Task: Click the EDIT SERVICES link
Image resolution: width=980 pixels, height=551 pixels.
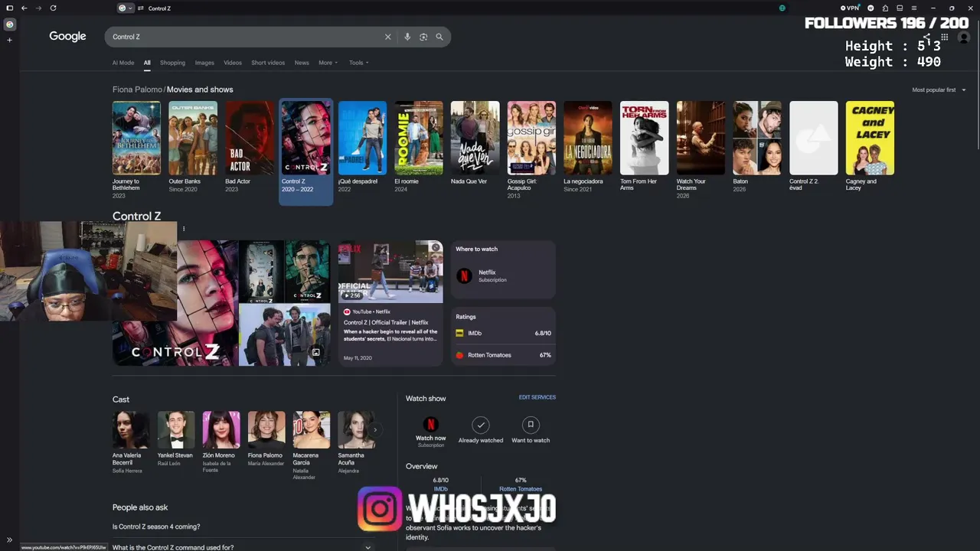Action: [x=537, y=397]
